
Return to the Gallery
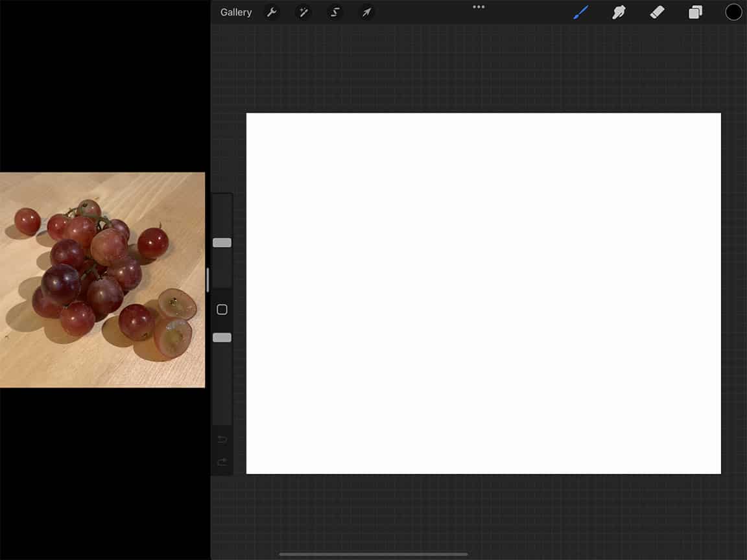coord(236,12)
